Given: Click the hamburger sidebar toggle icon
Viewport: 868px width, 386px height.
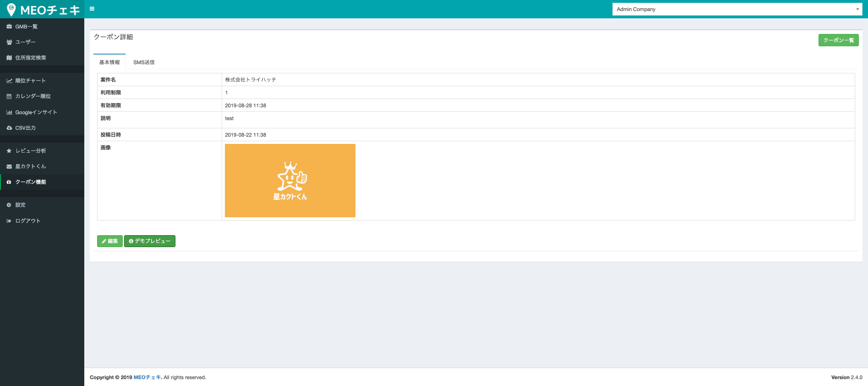Looking at the screenshot, I should click(x=92, y=9).
